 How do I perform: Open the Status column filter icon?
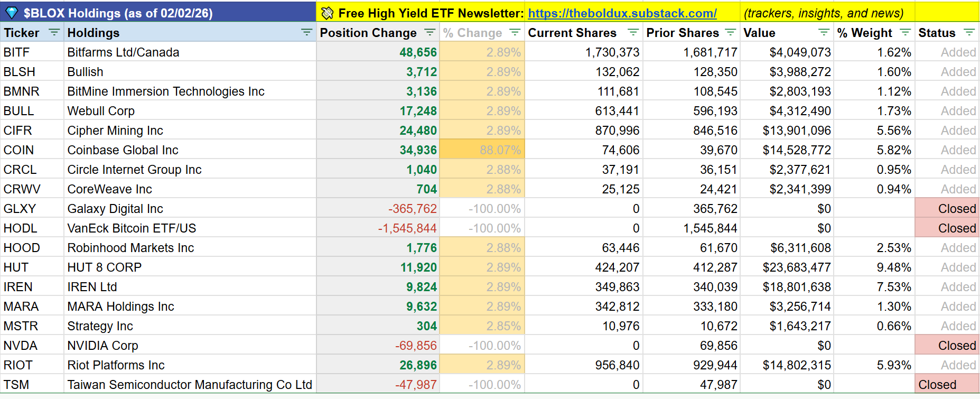pyautogui.click(x=969, y=32)
